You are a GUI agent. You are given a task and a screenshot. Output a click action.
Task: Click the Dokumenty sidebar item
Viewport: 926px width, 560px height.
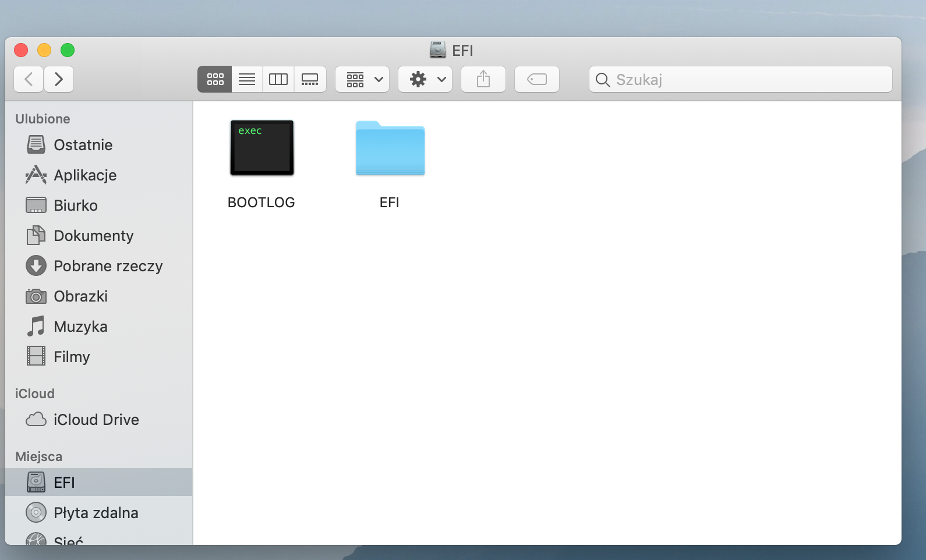coord(93,236)
